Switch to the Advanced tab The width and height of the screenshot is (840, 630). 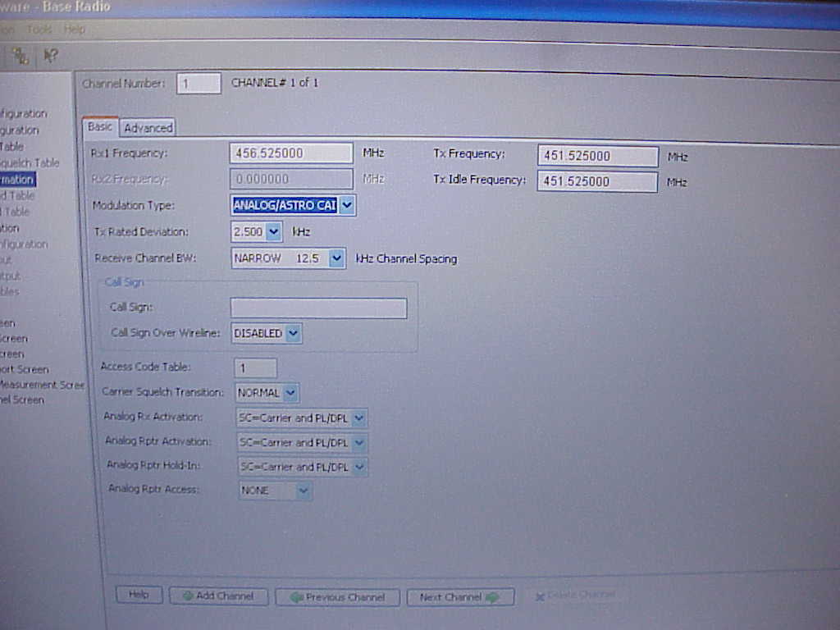coord(148,127)
